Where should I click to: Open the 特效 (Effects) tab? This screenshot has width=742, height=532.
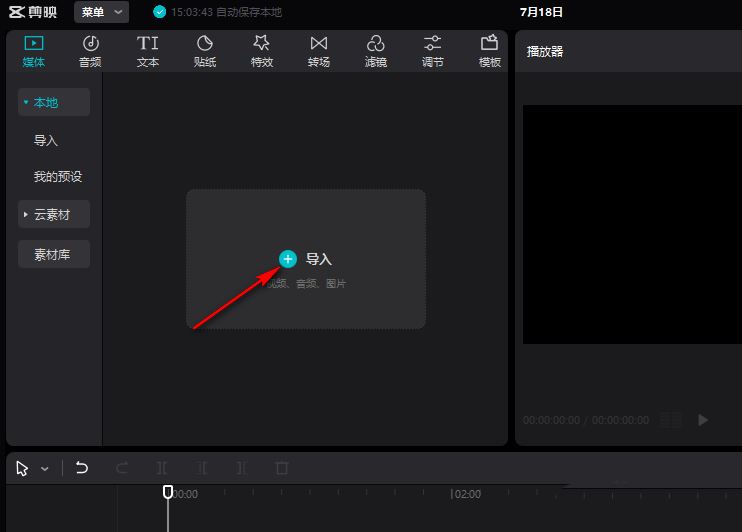[x=262, y=51]
